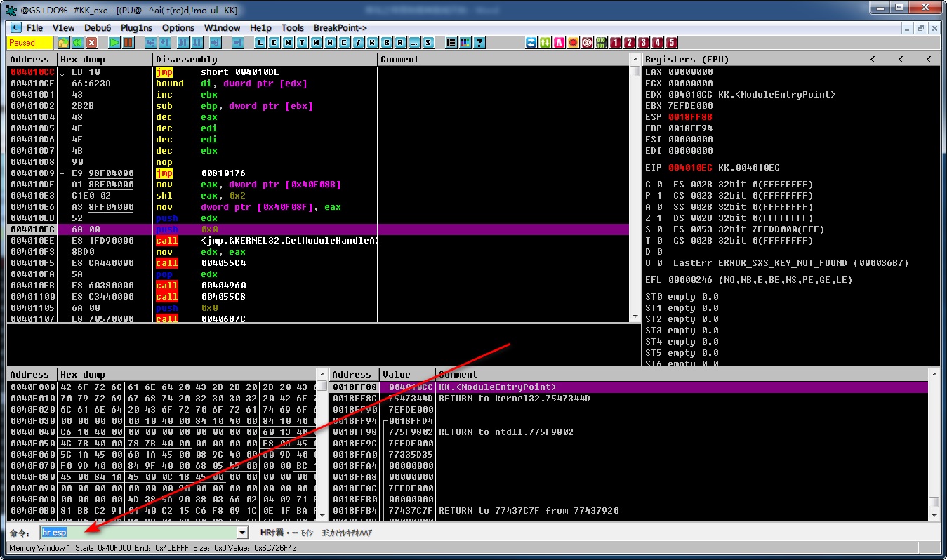
Task: Click the Trace into toolbar icon
Action: pyautogui.click(x=183, y=43)
